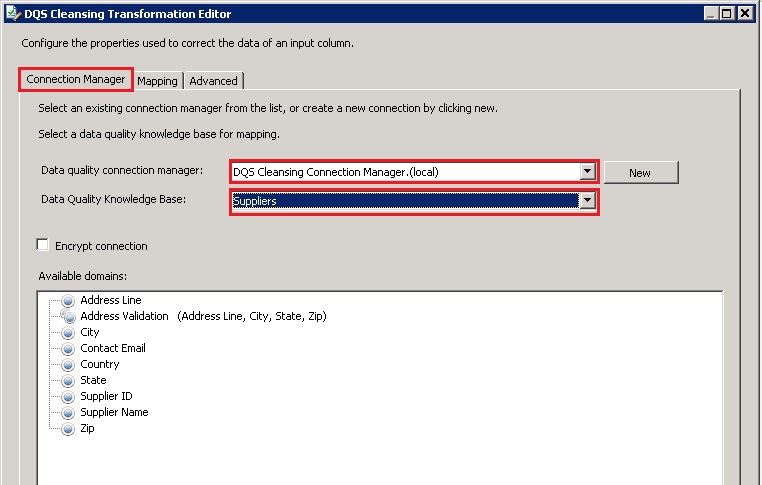Maximize the DQS Cleansing Transformation Editor window
Screen dimensions: 762x485
[x=726, y=14]
